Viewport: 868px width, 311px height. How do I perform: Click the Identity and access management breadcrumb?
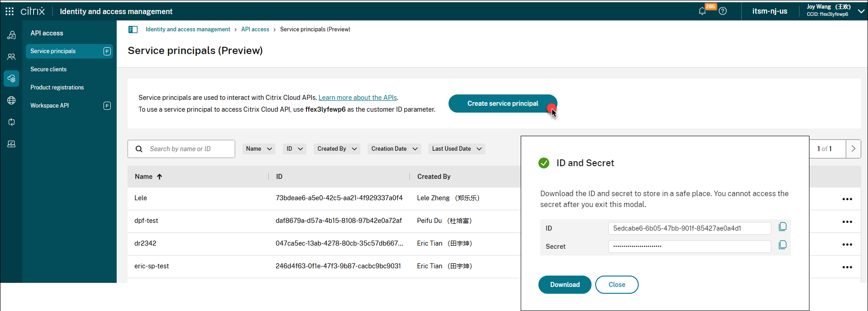pyautogui.click(x=188, y=30)
